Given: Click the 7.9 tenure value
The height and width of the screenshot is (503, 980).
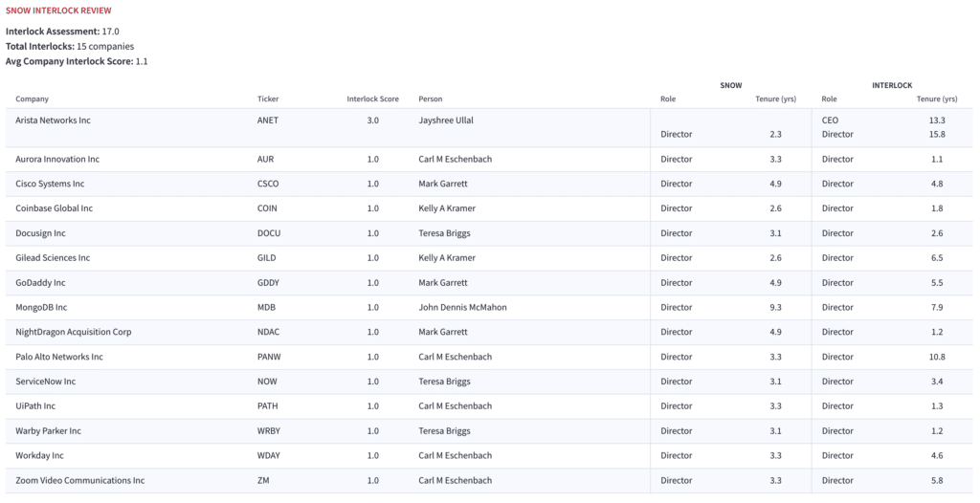Looking at the screenshot, I should (937, 307).
